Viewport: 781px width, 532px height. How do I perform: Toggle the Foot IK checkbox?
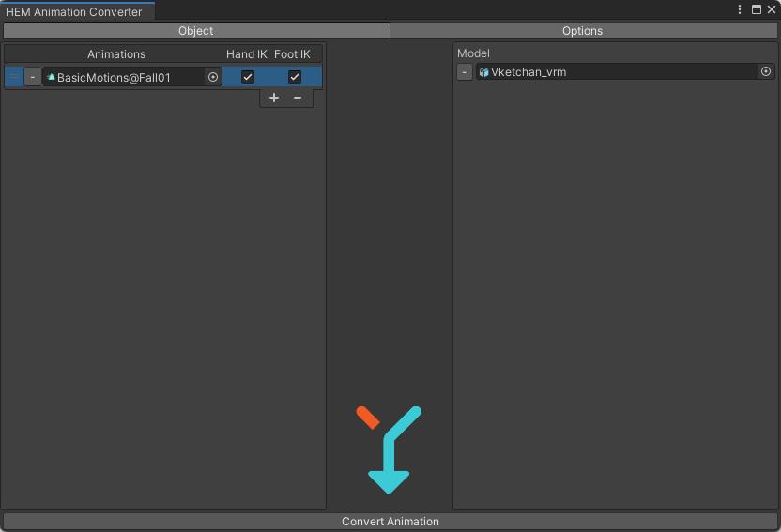tap(295, 77)
